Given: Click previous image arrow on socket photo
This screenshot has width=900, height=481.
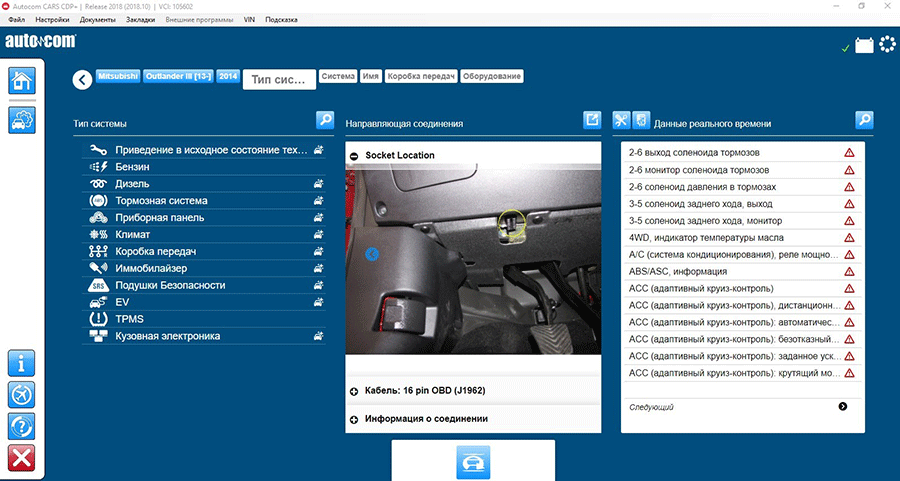Looking at the screenshot, I should [x=372, y=254].
